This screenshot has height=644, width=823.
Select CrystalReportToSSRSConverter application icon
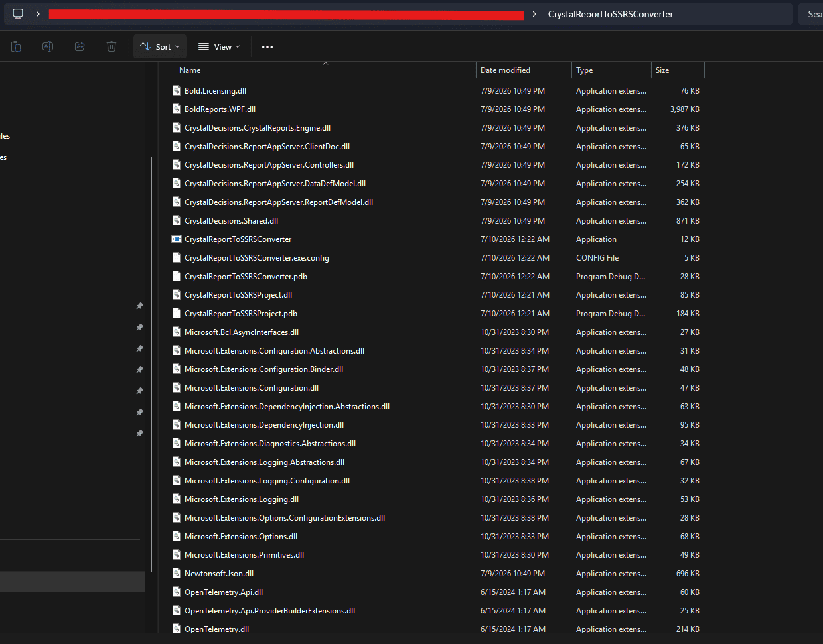(x=177, y=239)
